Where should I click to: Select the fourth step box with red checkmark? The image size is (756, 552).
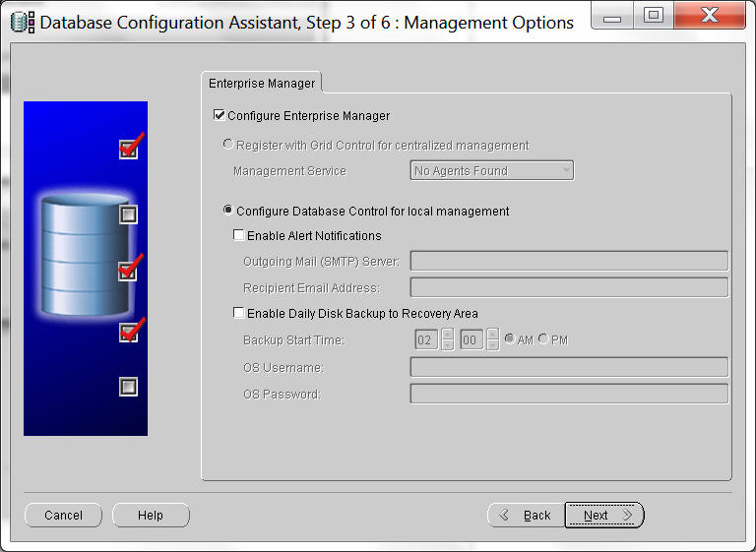(128, 333)
